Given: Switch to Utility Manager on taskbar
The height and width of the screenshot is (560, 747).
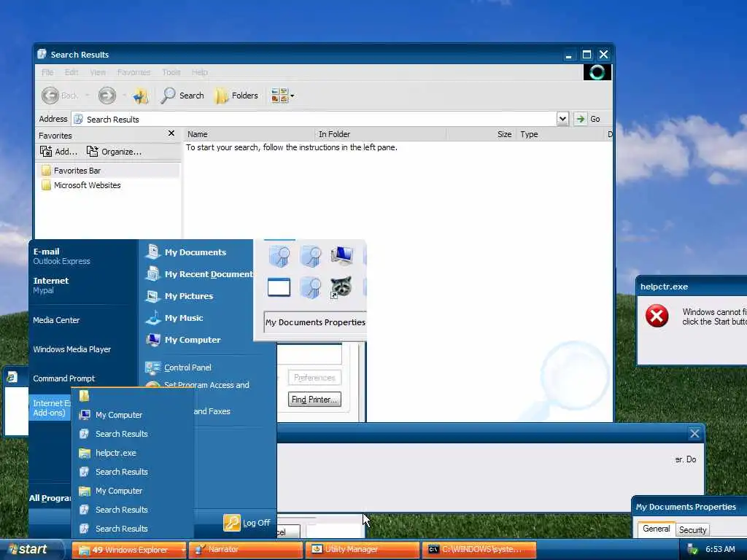Looking at the screenshot, I should click(363, 550).
